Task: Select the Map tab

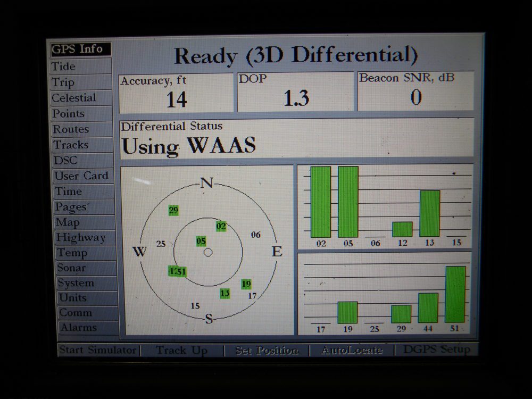Action: click(85, 222)
